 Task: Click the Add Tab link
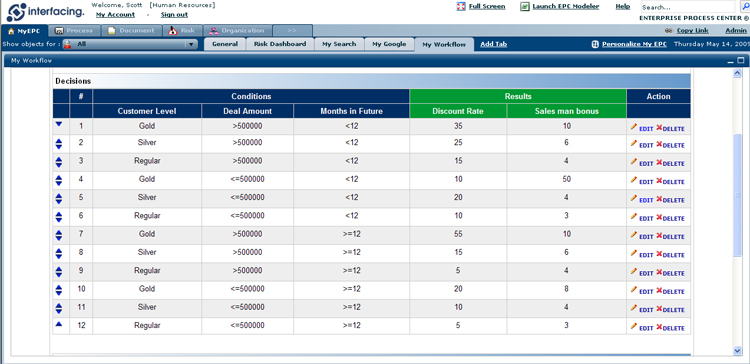coord(494,44)
